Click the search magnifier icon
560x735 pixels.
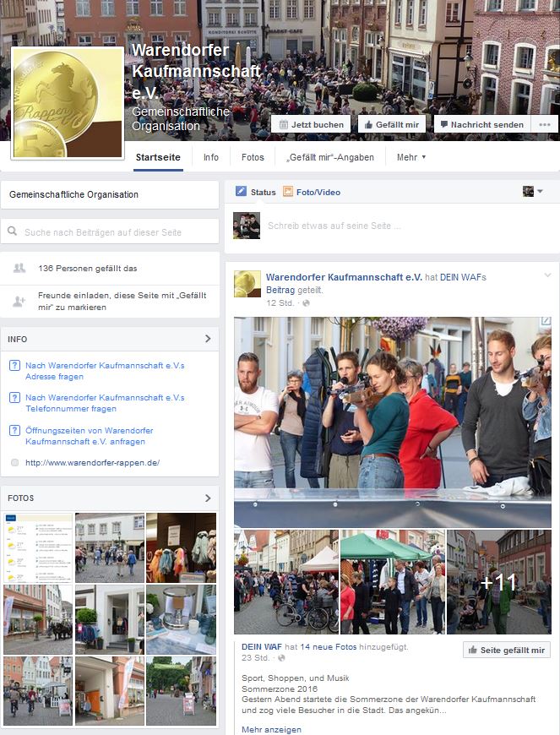[13, 231]
